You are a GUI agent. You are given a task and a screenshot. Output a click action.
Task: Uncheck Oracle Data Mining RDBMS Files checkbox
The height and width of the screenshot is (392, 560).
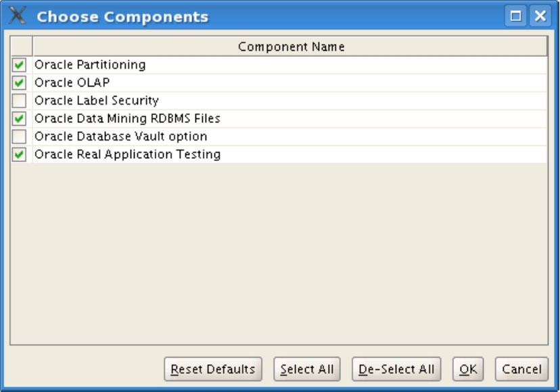click(x=20, y=119)
